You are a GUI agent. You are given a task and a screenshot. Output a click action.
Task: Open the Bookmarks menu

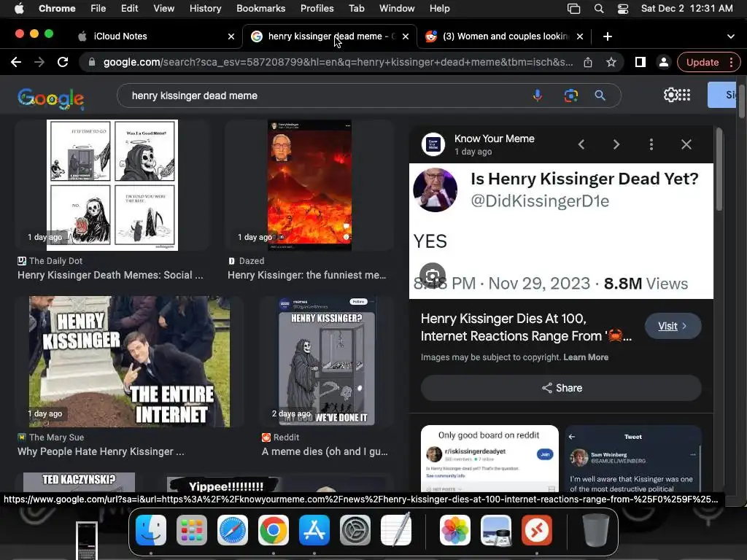[x=260, y=9]
